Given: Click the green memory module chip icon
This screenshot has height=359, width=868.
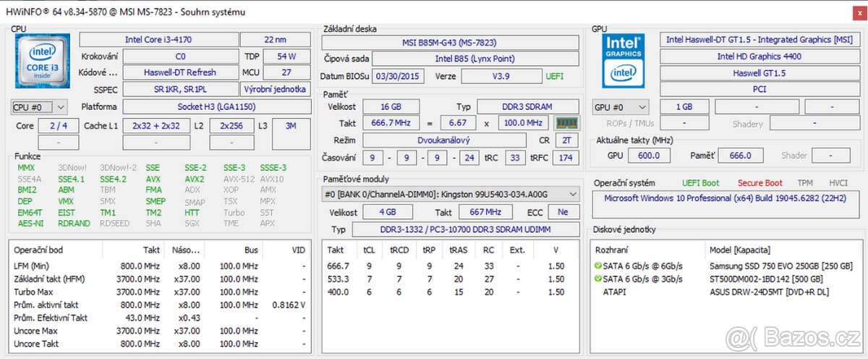Looking at the screenshot, I should coord(567,123).
